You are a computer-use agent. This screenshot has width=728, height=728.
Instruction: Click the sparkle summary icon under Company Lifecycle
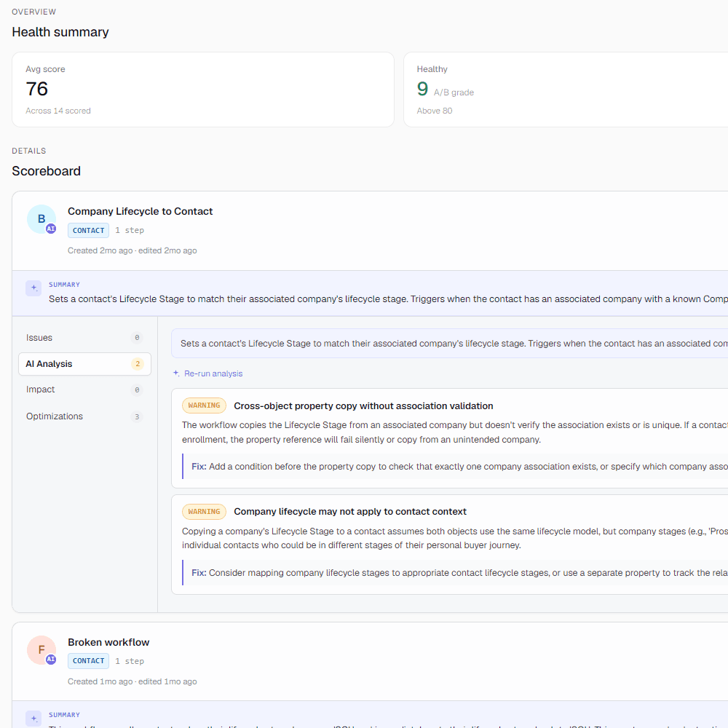point(33,288)
